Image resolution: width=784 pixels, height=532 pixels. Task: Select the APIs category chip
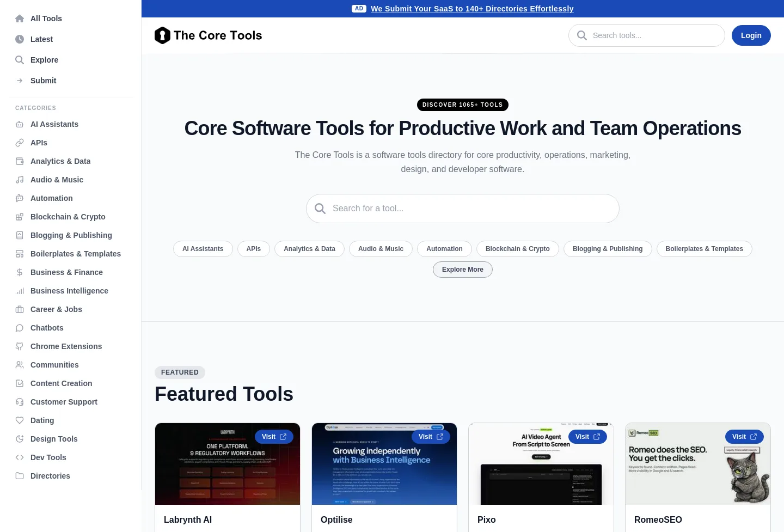point(254,249)
